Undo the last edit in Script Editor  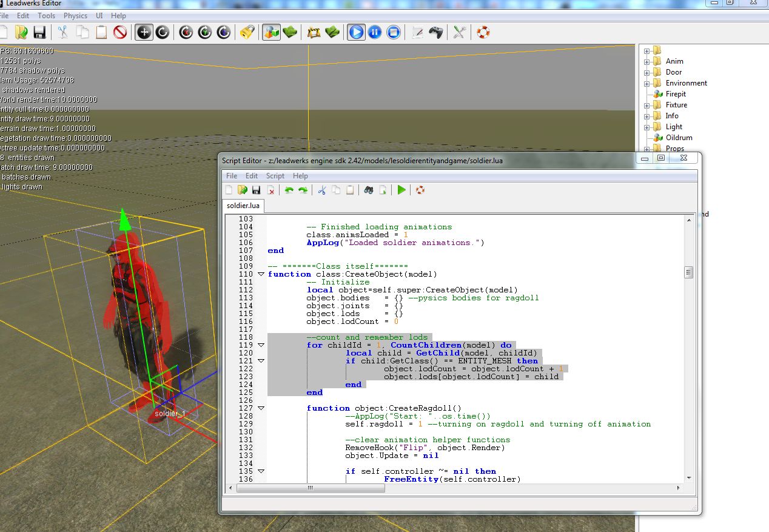[x=290, y=190]
